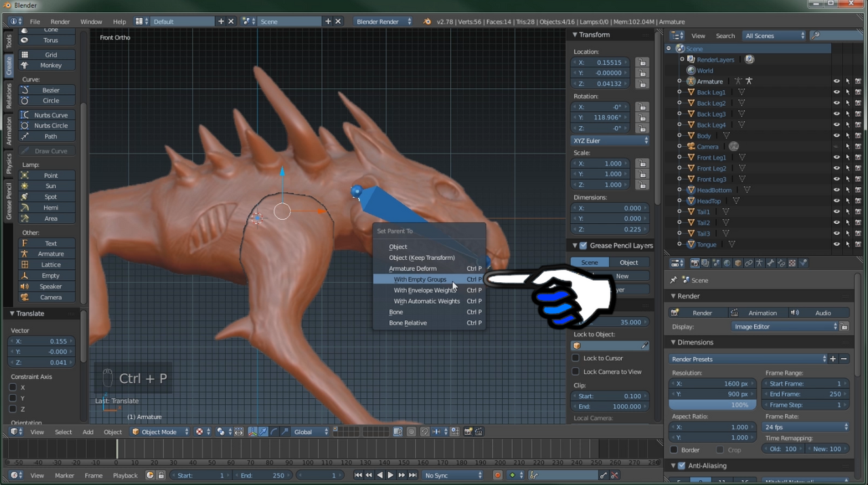This screenshot has width=868, height=485.
Task: Choose With Automatic Weights in parent menu
Action: (x=426, y=301)
